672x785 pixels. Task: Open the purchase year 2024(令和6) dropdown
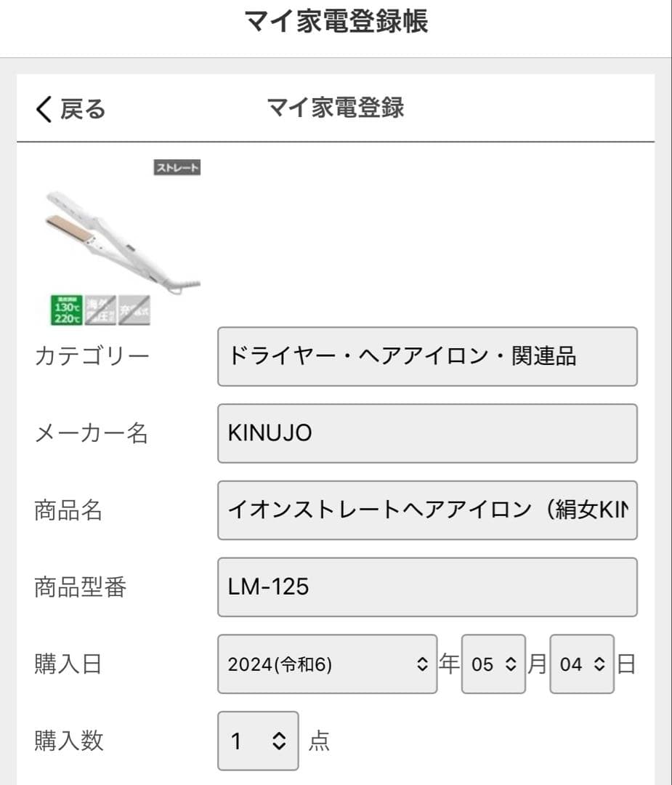click(327, 664)
